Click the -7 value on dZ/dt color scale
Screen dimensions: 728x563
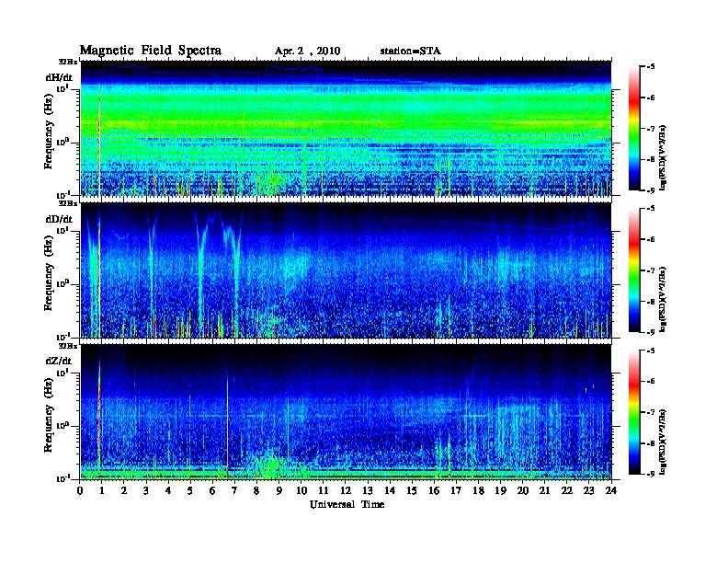(x=650, y=412)
